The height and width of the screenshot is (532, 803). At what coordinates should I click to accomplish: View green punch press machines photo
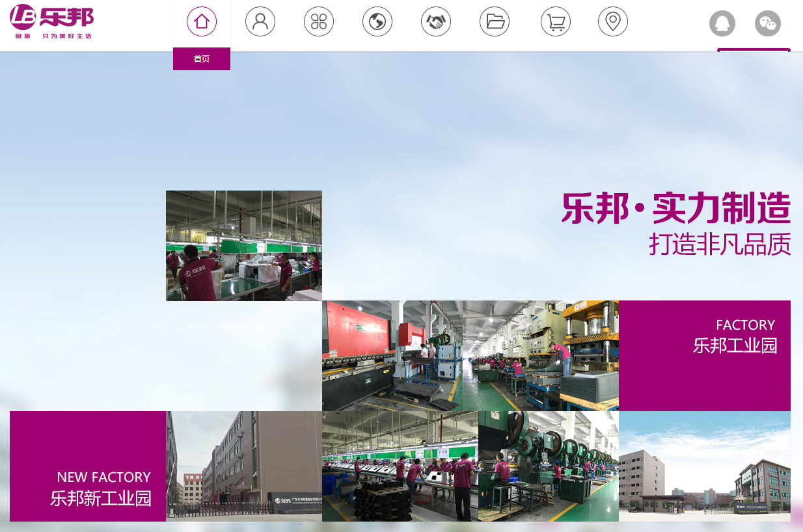coord(549,466)
